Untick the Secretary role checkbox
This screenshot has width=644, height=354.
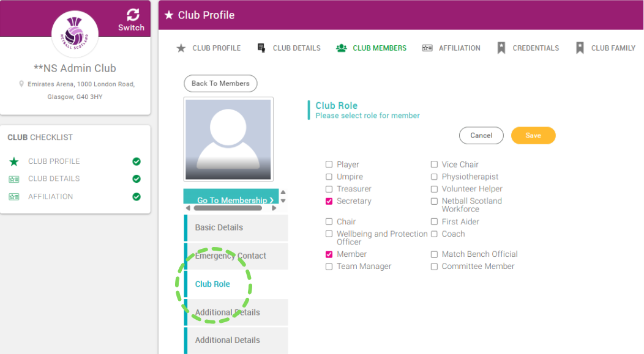click(x=329, y=201)
